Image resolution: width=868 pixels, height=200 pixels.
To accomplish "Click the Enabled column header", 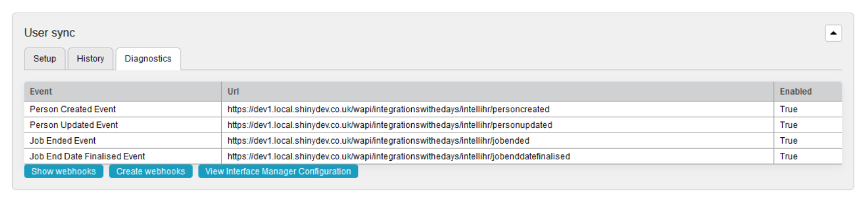I will pyautogui.click(x=796, y=91).
